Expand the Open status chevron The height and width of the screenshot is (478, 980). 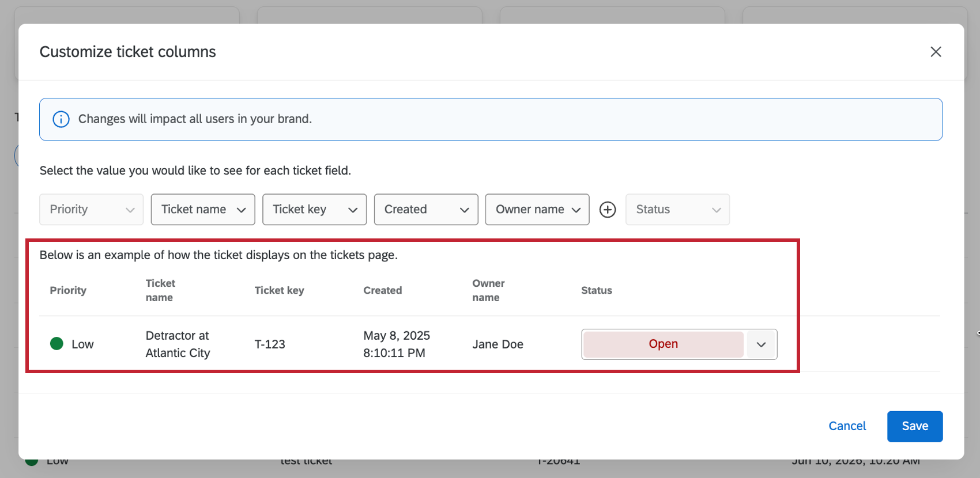pos(762,344)
